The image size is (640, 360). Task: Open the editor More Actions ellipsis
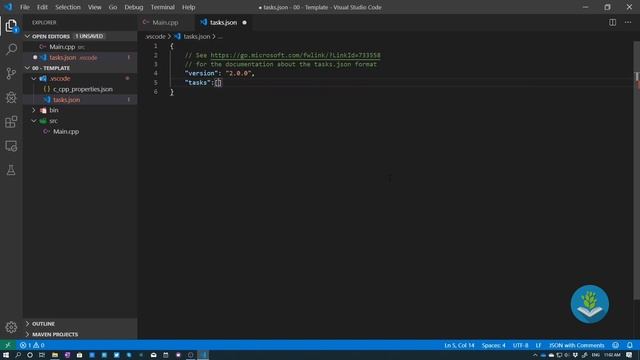(x=628, y=22)
